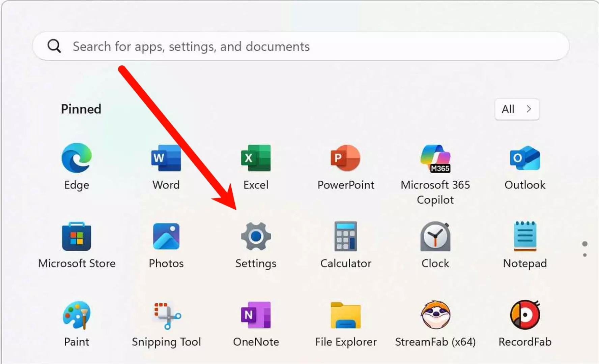The width and height of the screenshot is (599, 364).
Task: Go to the next pinned page dot
Action: pyautogui.click(x=585, y=255)
